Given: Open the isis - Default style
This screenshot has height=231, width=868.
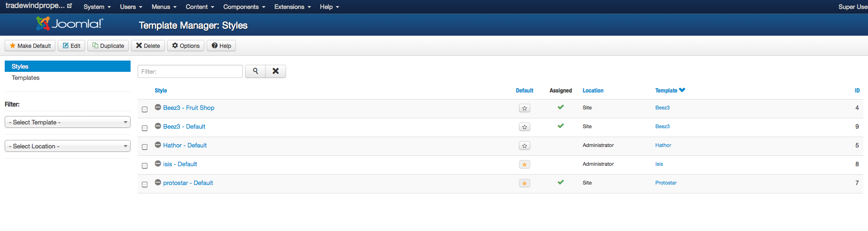Looking at the screenshot, I should coord(180,164).
